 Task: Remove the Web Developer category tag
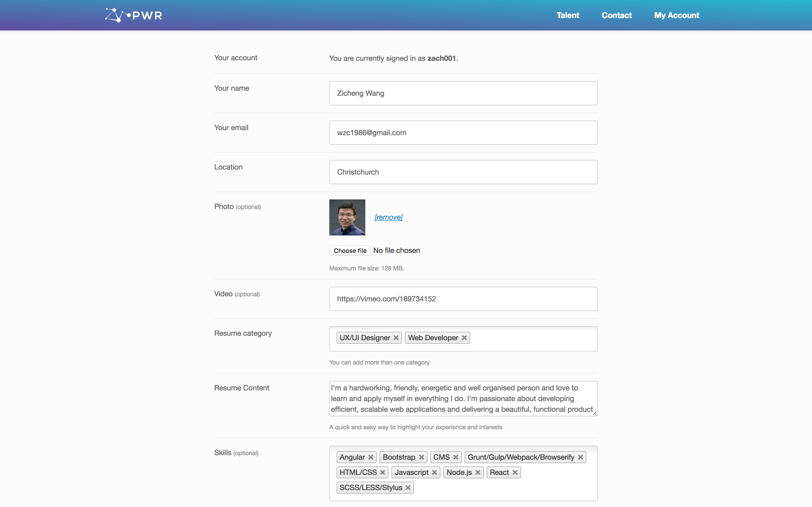[x=464, y=338]
